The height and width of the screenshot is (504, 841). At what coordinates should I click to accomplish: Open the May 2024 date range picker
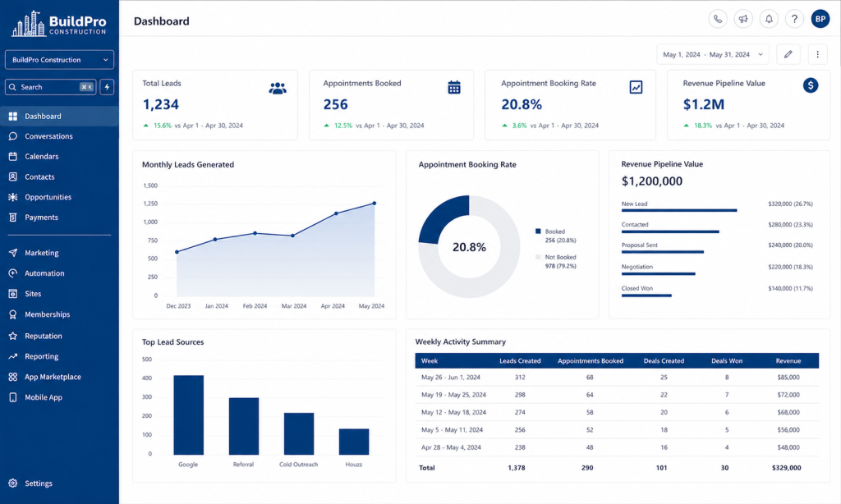(x=713, y=54)
